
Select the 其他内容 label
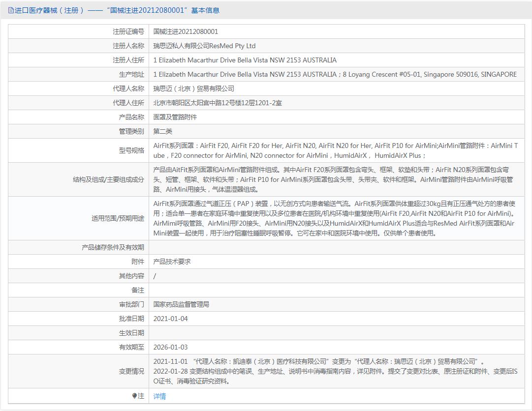(131, 276)
